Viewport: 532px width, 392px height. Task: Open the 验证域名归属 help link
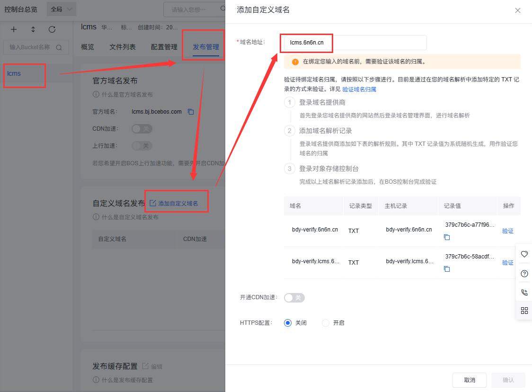359,89
